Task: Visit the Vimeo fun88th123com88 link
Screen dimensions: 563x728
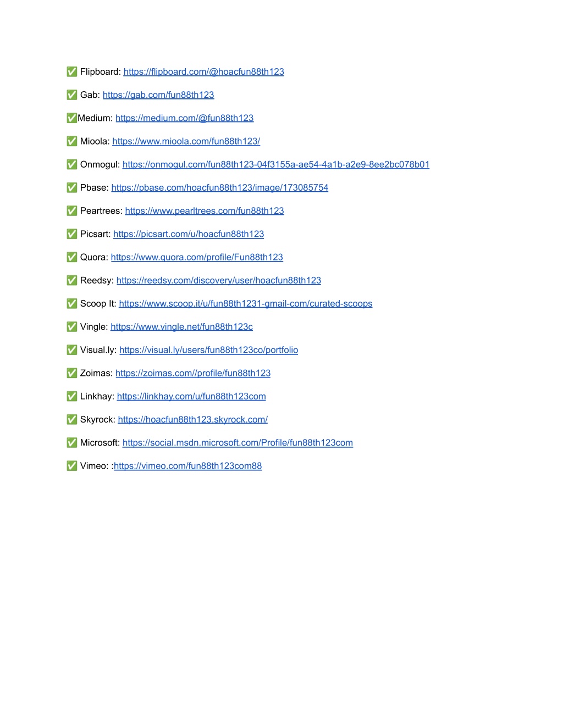Action: coord(187,466)
